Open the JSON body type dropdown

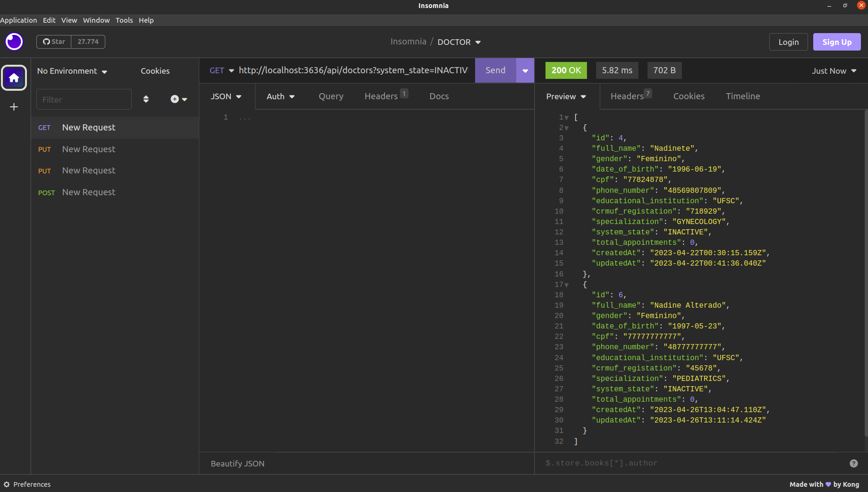tap(226, 96)
